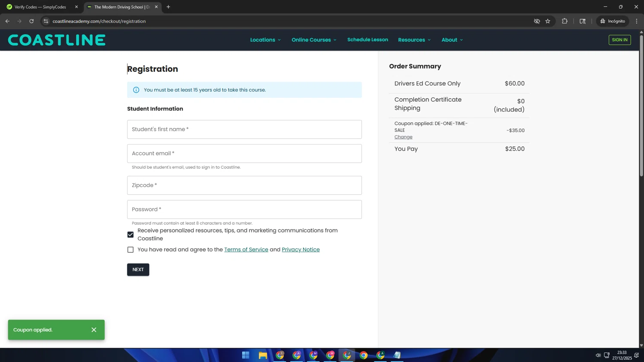Image resolution: width=644 pixels, height=362 pixels.
Task: Focus the Password input field
Action: coord(244,210)
